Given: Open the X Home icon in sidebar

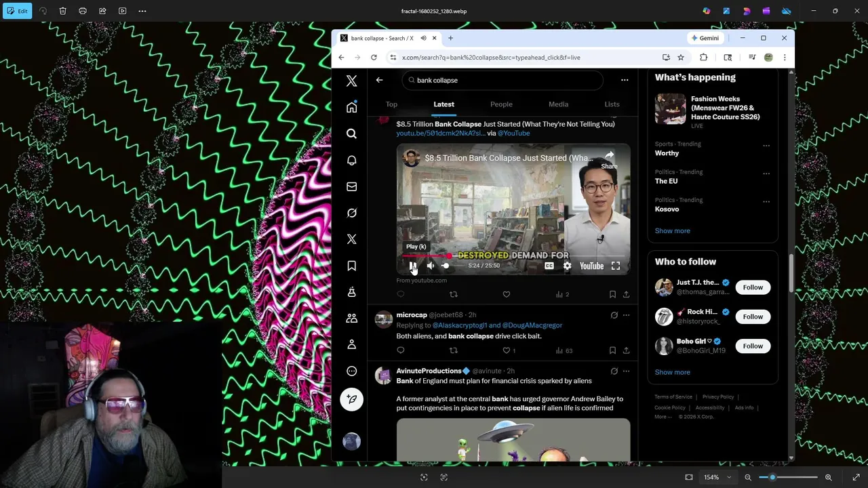Looking at the screenshot, I should click(351, 107).
